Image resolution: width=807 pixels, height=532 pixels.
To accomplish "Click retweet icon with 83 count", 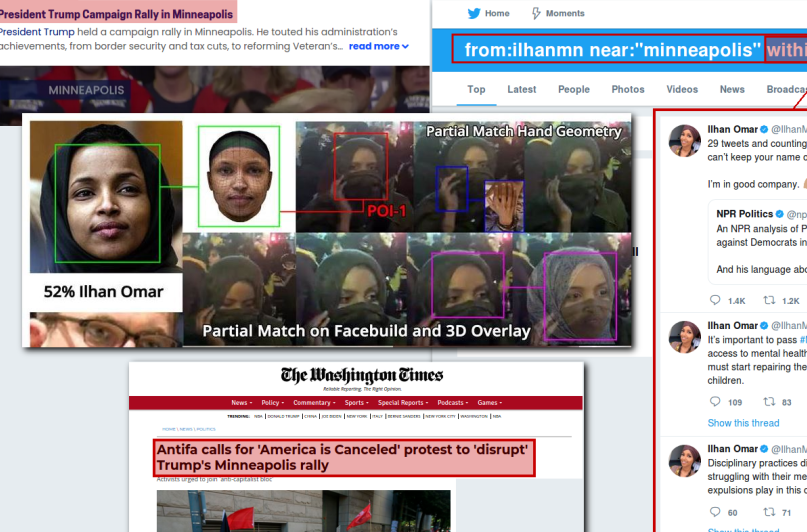I will (769, 401).
